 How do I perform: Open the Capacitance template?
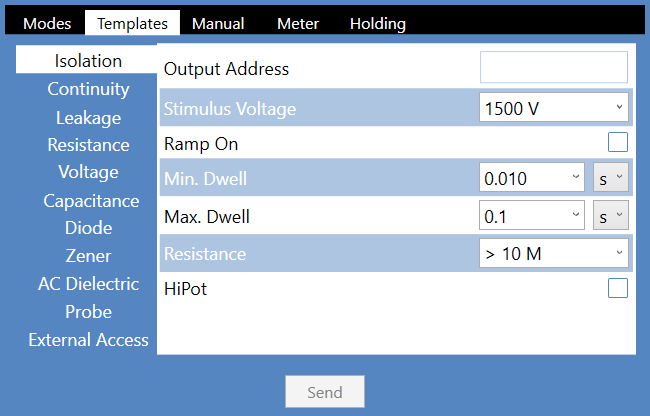tap(91, 201)
